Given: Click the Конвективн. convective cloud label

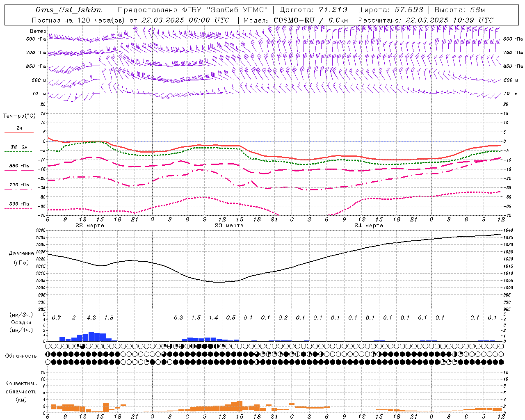Looking at the screenshot, I should click(x=21, y=383).
